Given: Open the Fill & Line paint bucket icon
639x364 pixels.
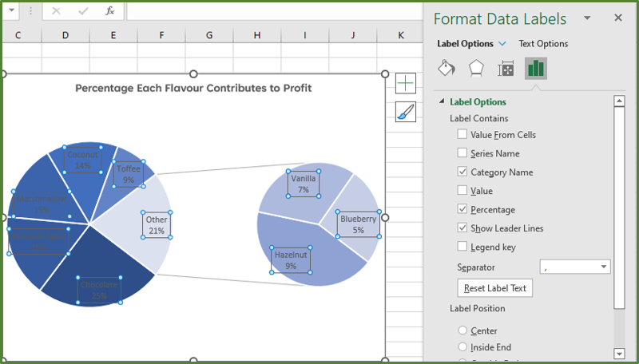Looking at the screenshot, I should (x=447, y=68).
